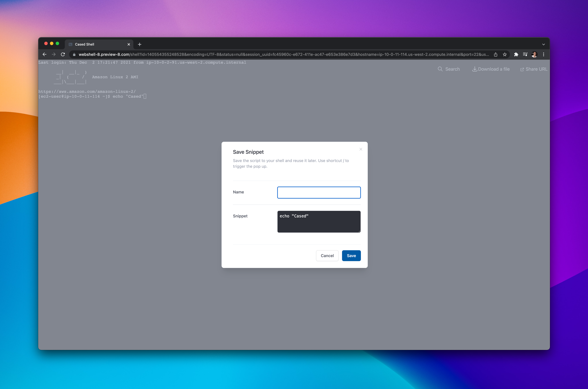This screenshot has width=588, height=389.
Task: Click the red close window button
Action: pyautogui.click(x=46, y=43)
